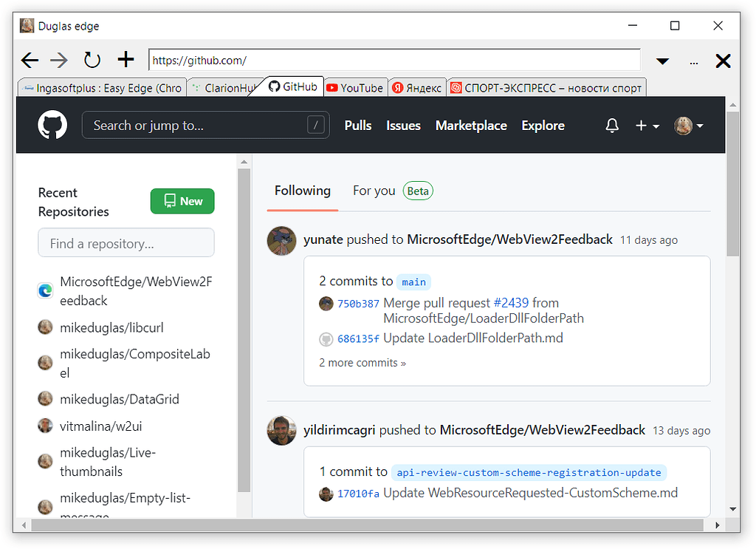The image size is (756, 549).
Task: Open a new tab with the plus icon
Action: 125,60
